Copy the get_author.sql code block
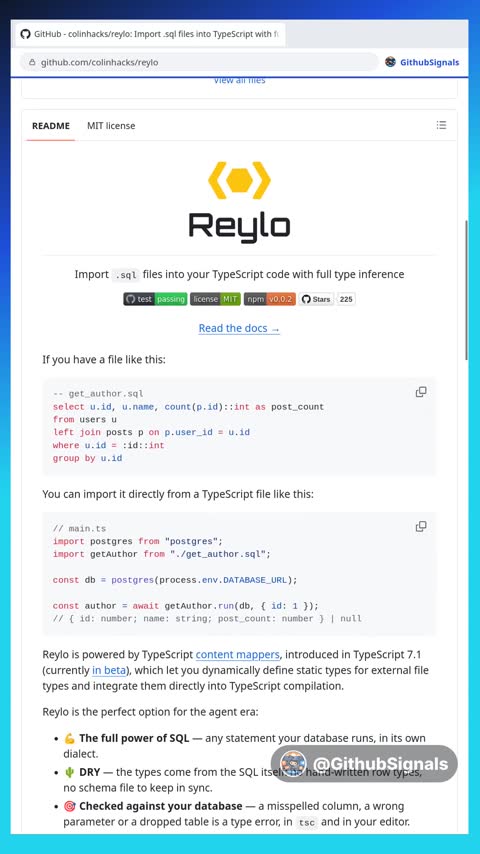 coord(421,392)
